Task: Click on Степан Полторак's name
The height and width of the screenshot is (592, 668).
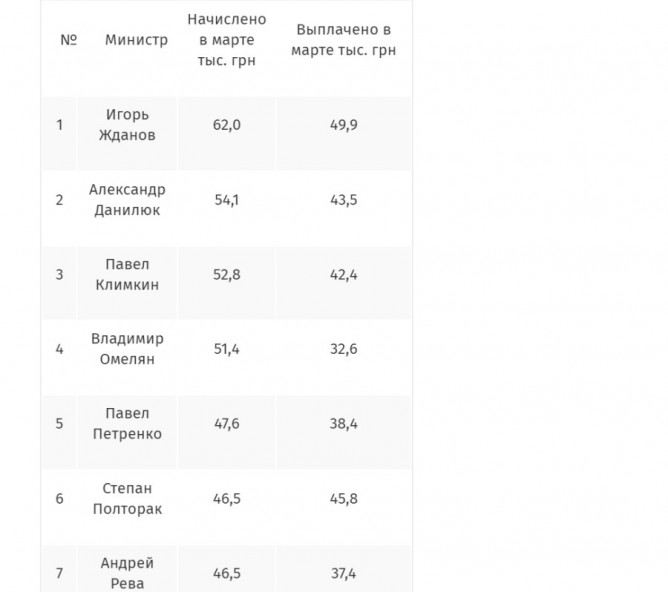Action: click(x=127, y=498)
